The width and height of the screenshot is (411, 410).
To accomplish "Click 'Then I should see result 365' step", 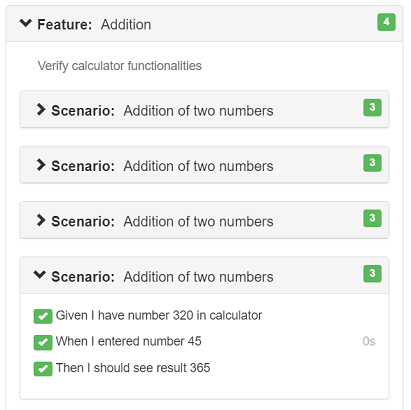I will [x=133, y=368].
